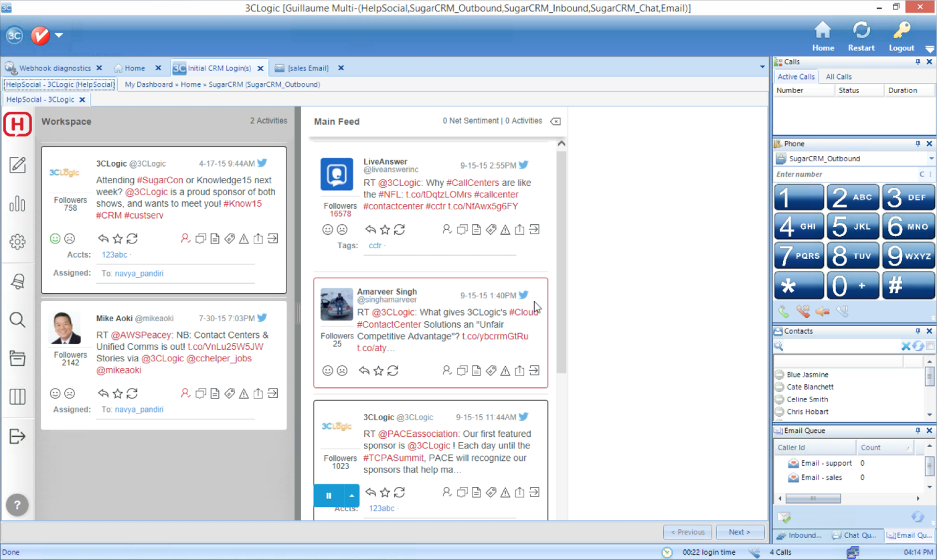The image size is (937, 560).
Task: Click the sign-out arrow sidebar icon
Action: (17, 436)
